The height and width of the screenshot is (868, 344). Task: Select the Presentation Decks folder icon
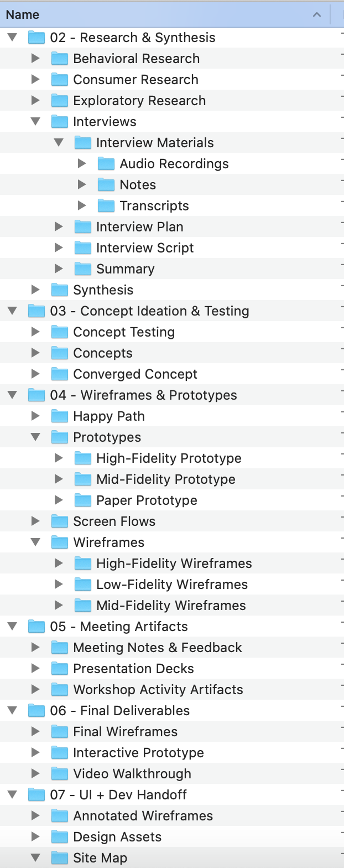tap(59, 669)
